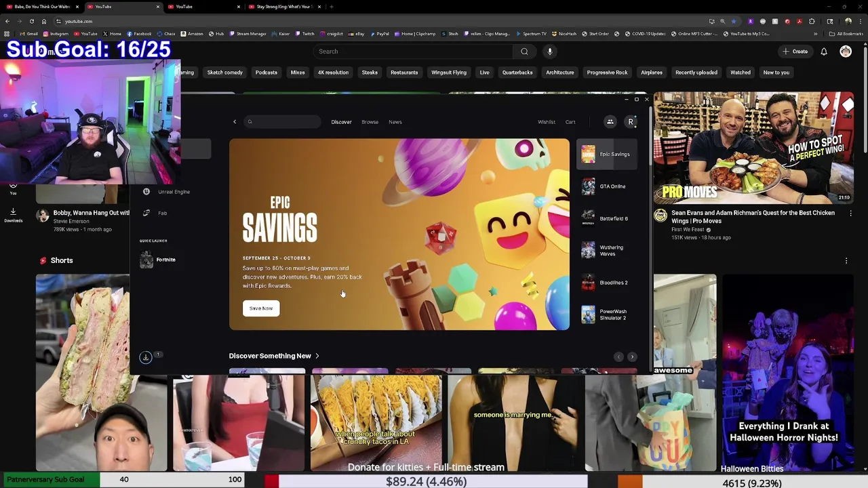Open the Downloads icon in Epic launcher sidebar

(x=146, y=357)
